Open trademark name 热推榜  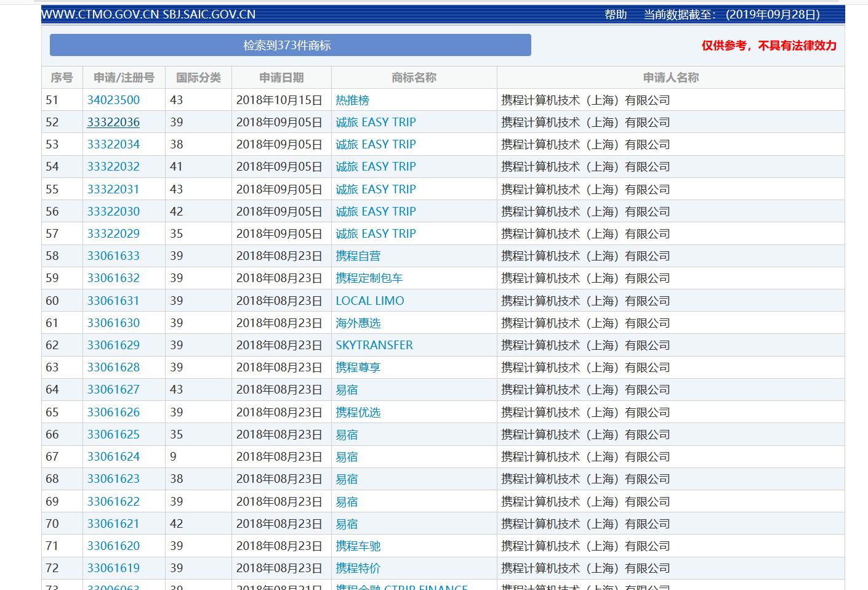[x=352, y=100]
